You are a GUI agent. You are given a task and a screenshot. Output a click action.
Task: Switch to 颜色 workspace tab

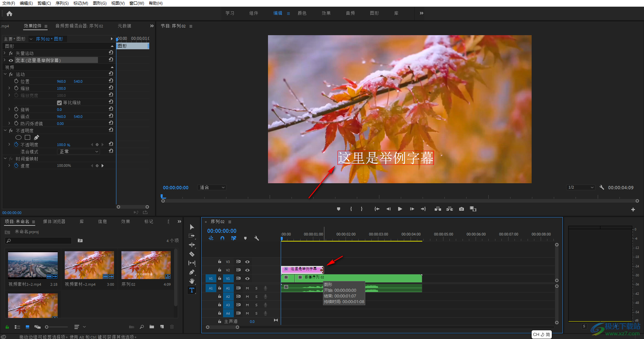[302, 13]
